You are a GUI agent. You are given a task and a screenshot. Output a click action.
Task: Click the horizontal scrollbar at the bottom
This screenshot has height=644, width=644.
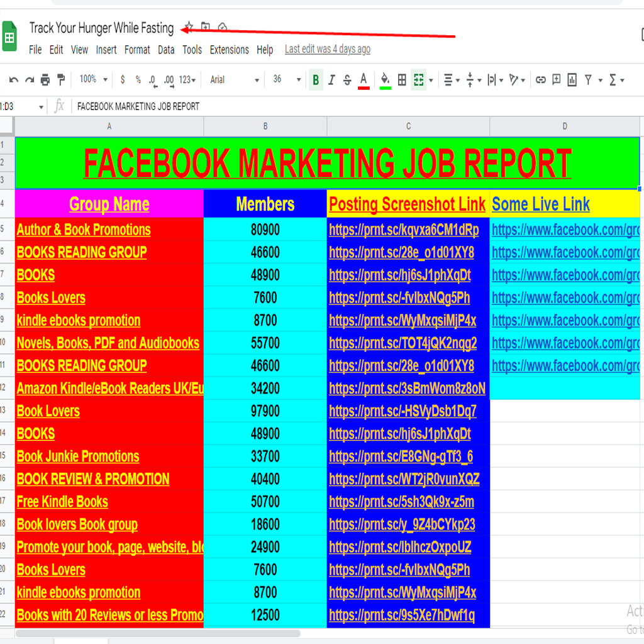158,633
